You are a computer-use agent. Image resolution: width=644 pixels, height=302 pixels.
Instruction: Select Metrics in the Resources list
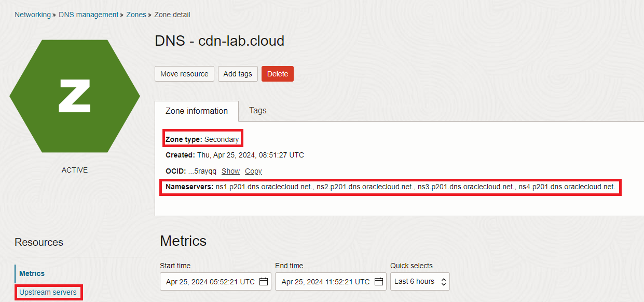pyautogui.click(x=32, y=273)
